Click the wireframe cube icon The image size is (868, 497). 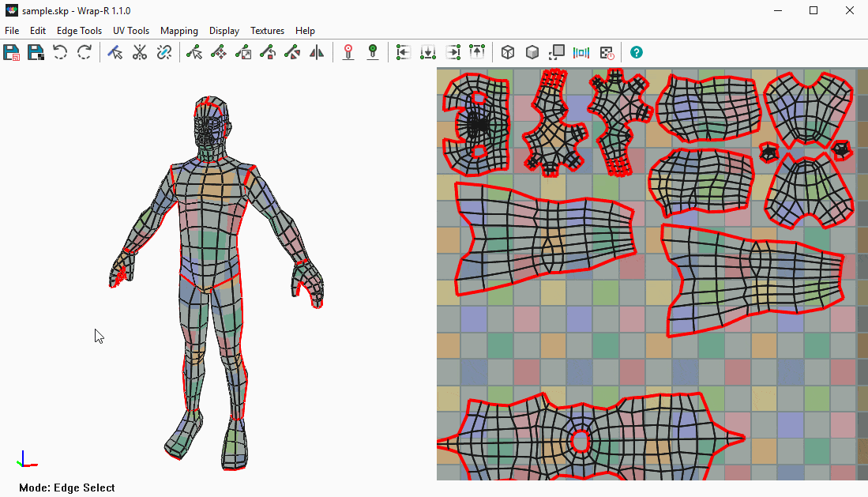(509, 53)
